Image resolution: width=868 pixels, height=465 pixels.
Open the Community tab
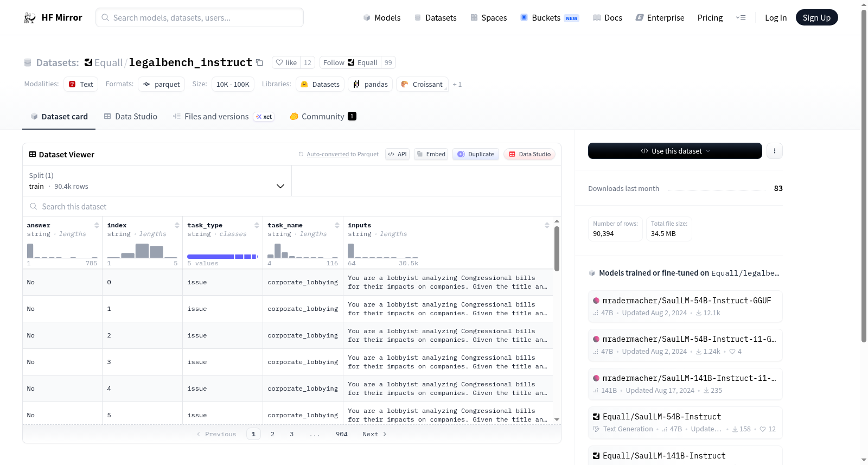pos(323,116)
